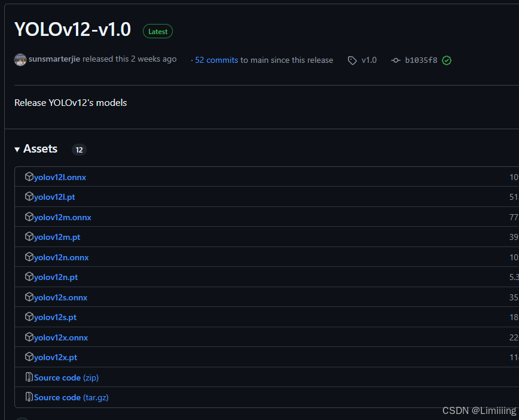Download yolov12n.pt weights file

pos(56,277)
